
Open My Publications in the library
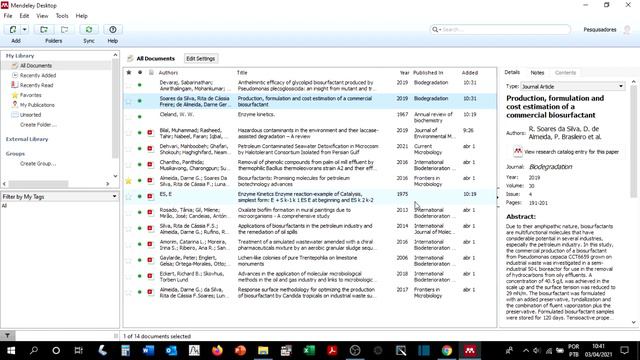click(x=37, y=105)
